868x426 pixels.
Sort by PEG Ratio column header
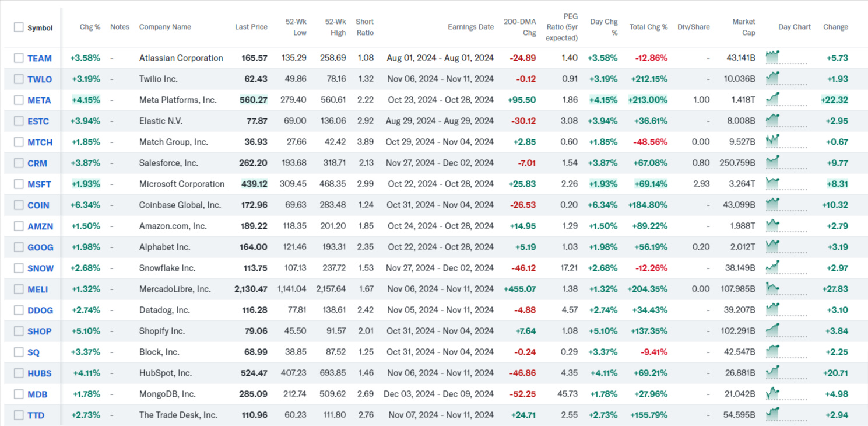click(x=562, y=27)
